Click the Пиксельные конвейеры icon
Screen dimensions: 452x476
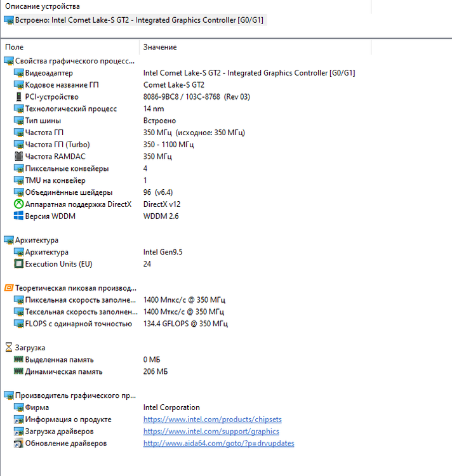coord(18,168)
